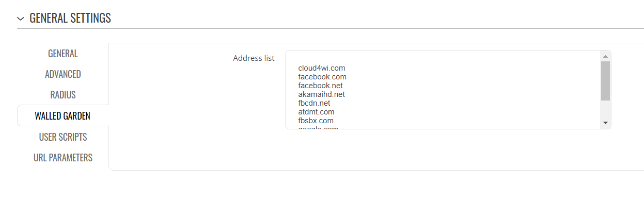Collapse the General Settings section chevron
Image resolution: width=644 pixels, height=200 pixels.
click(21, 19)
